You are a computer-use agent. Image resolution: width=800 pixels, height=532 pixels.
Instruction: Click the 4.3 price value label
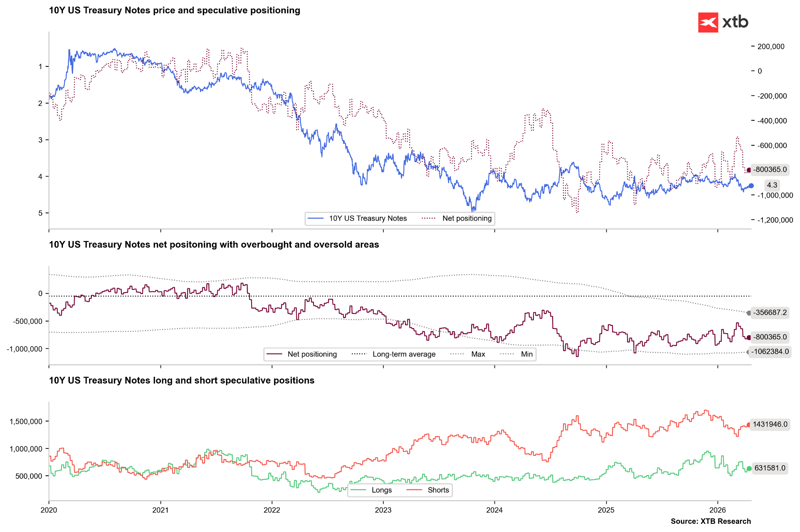click(x=772, y=185)
